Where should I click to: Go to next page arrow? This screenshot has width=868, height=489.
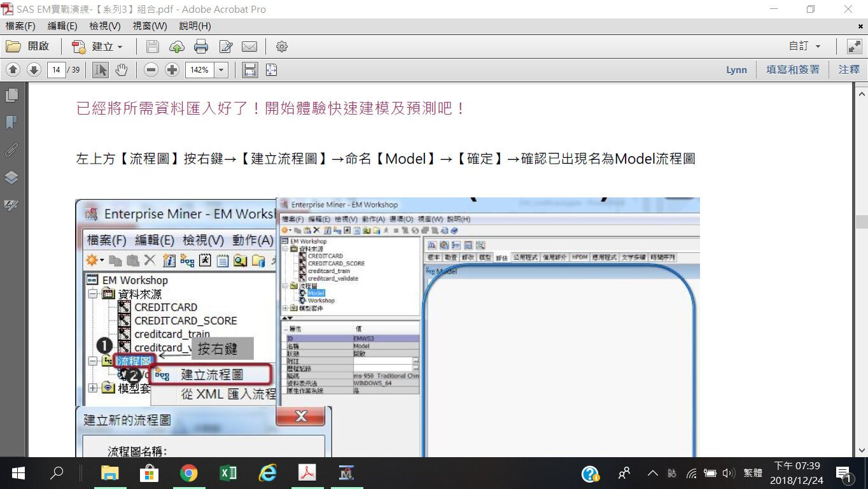coord(34,70)
